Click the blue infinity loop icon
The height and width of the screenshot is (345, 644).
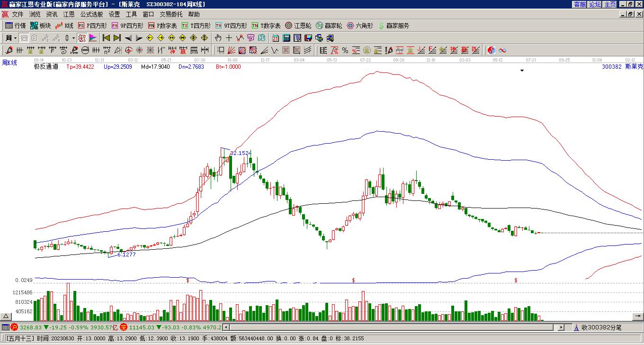[502, 50]
